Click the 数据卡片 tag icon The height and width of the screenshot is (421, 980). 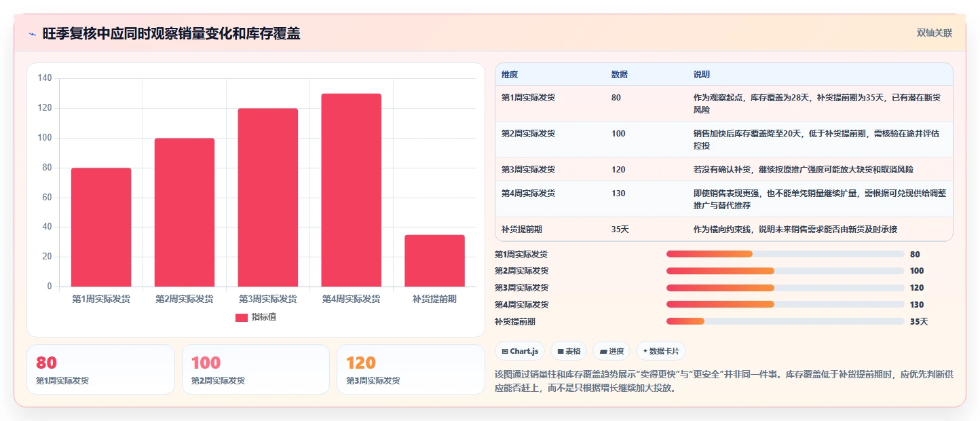(x=645, y=352)
